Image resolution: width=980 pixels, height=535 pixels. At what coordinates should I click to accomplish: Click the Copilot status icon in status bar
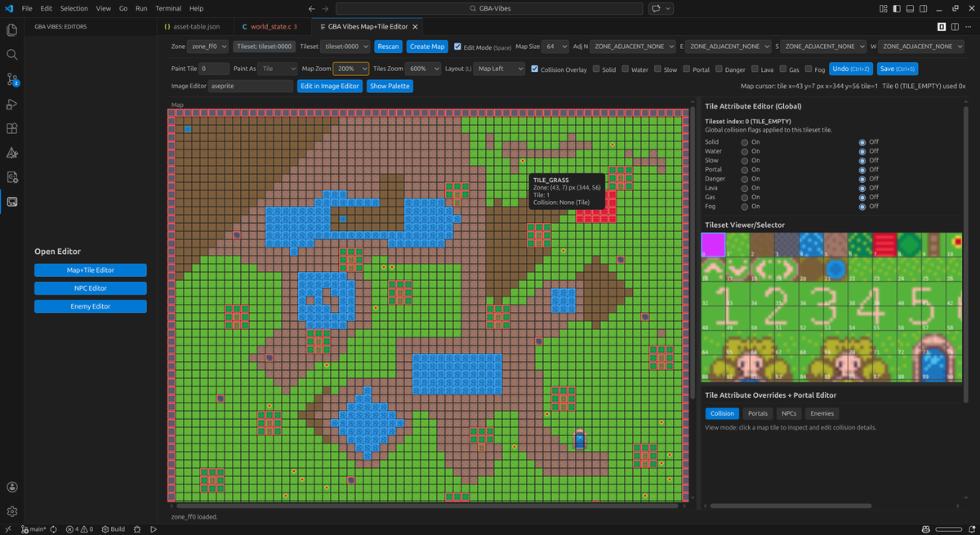(927, 529)
